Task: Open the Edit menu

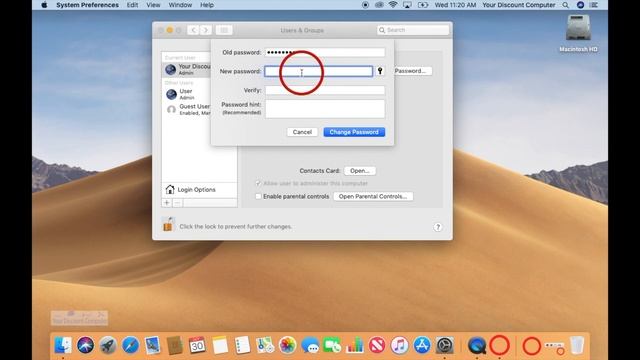Action: click(132, 5)
